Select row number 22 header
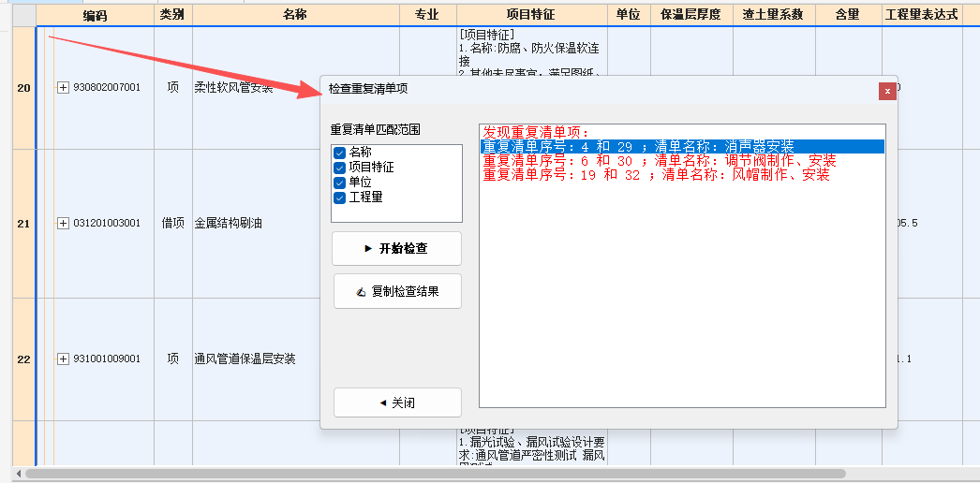 point(23,359)
